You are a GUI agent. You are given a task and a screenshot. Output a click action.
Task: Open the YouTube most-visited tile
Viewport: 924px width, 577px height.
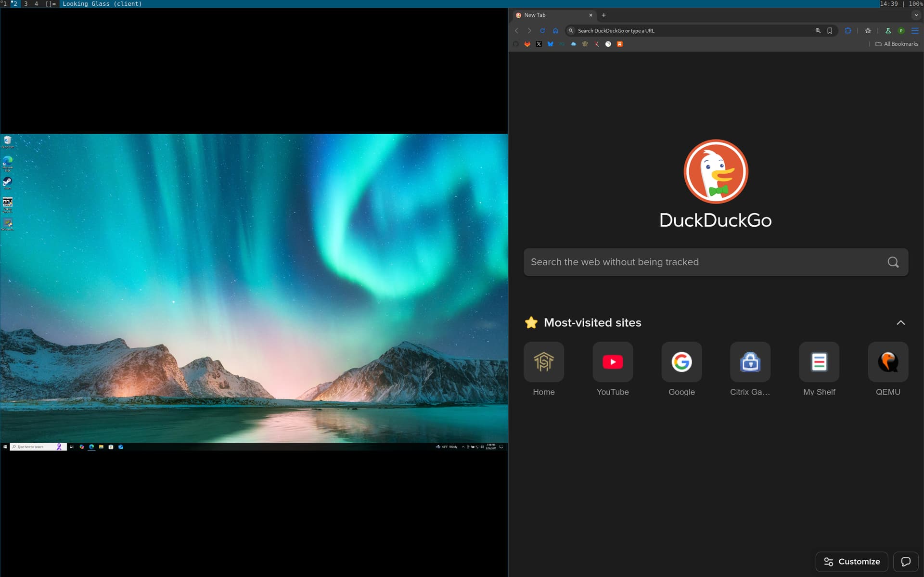click(612, 362)
